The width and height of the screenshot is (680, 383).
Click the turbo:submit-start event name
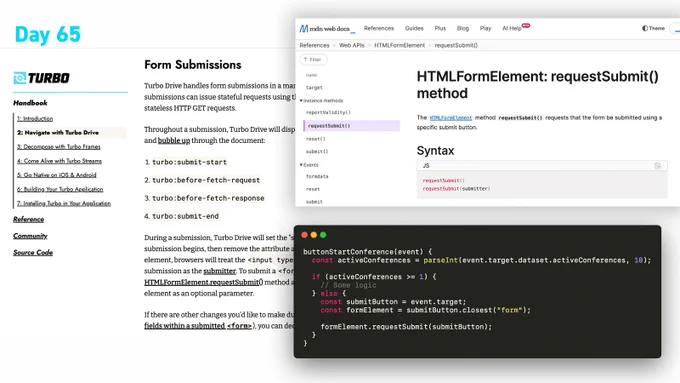[190, 162]
